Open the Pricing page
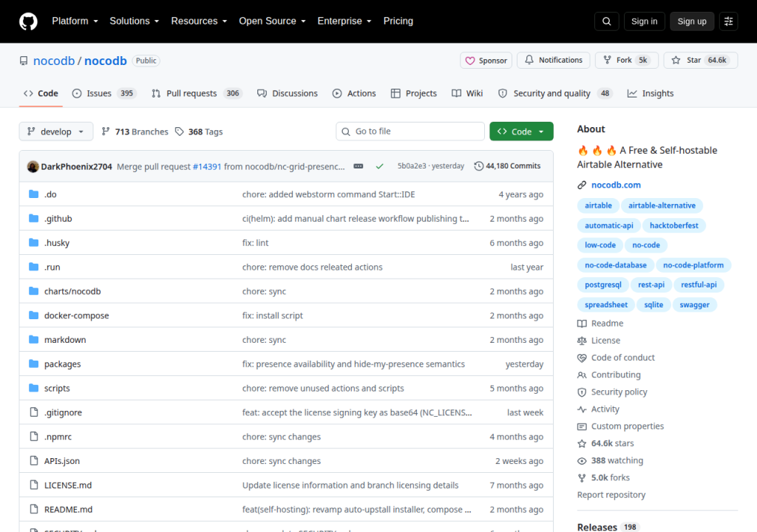This screenshot has height=532, width=757. tap(398, 21)
